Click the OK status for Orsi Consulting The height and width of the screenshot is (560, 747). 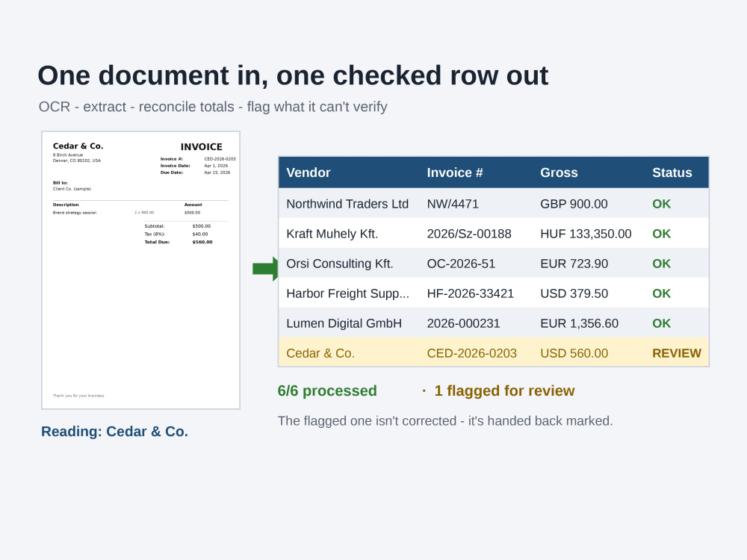661,264
